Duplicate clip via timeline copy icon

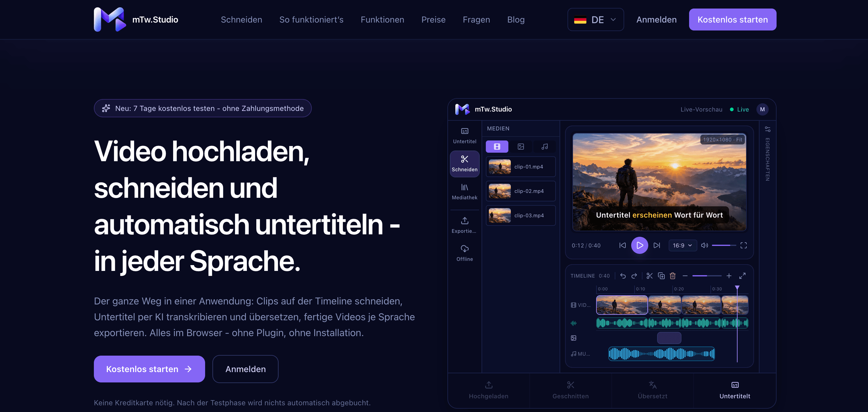click(661, 276)
